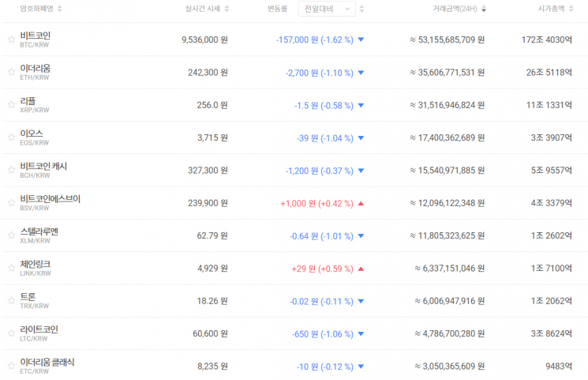Open the 비트코인에스브이 coin link
The height and width of the screenshot is (380, 588).
(x=51, y=199)
